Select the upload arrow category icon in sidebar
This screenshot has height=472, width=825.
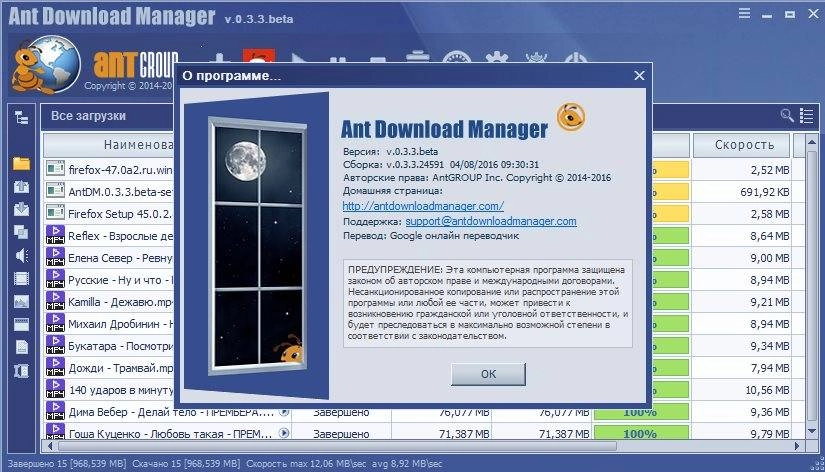22,187
